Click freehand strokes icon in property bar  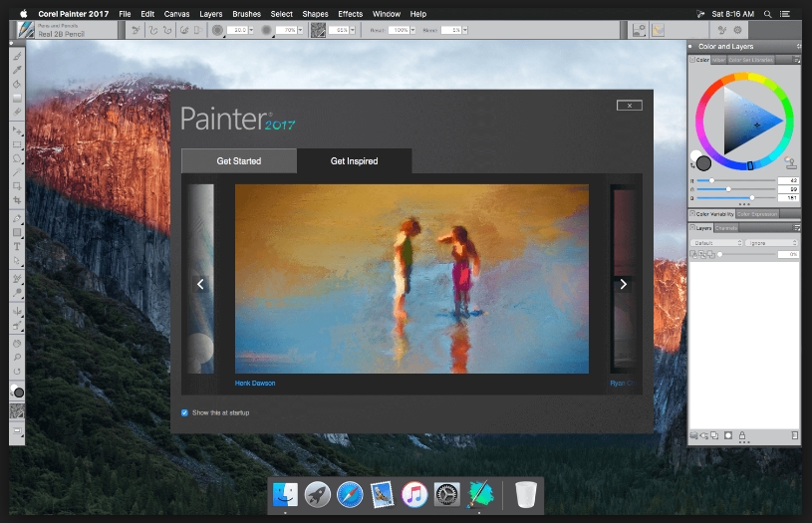click(x=153, y=31)
